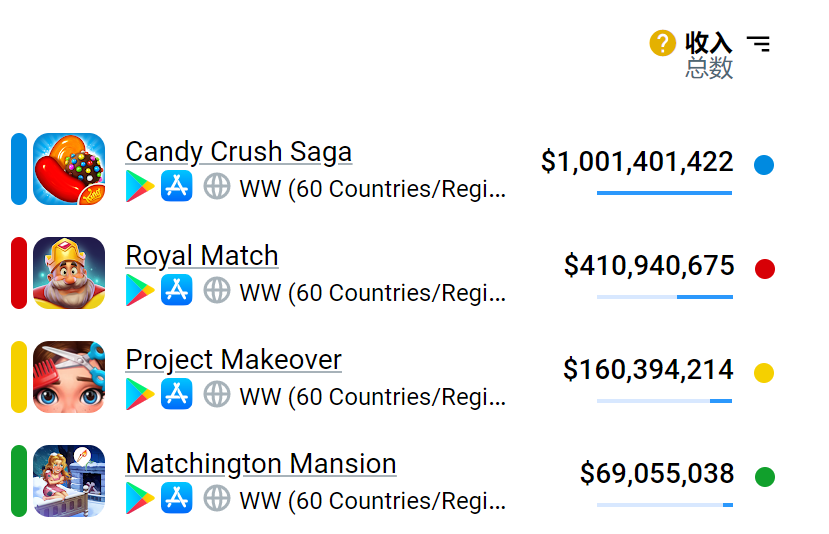Open Project Makeover app link
Screen dimensions: 829x534
tap(233, 359)
